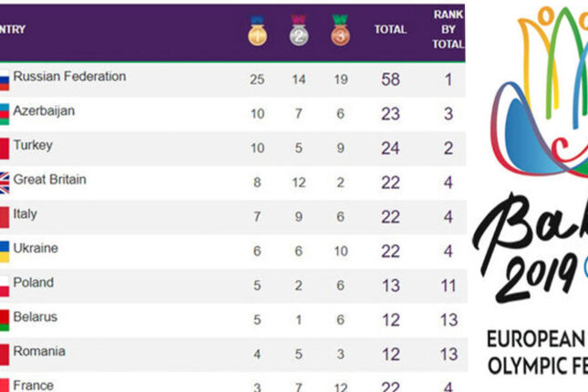588x392 pixels.
Task: Click the silver medal icon in header
Action: click(299, 30)
